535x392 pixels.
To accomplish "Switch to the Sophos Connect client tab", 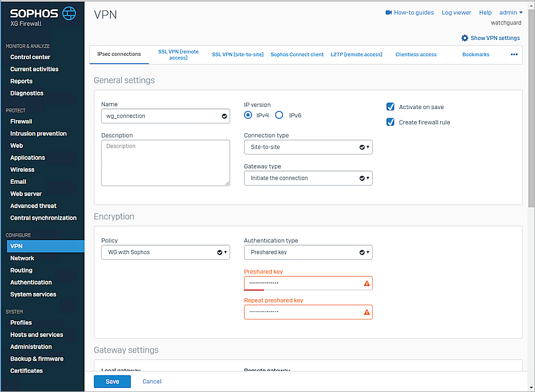I will tap(297, 55).
